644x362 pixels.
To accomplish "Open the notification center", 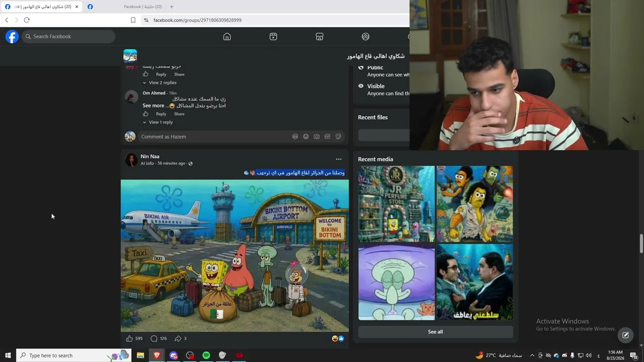I will point(633,355).
